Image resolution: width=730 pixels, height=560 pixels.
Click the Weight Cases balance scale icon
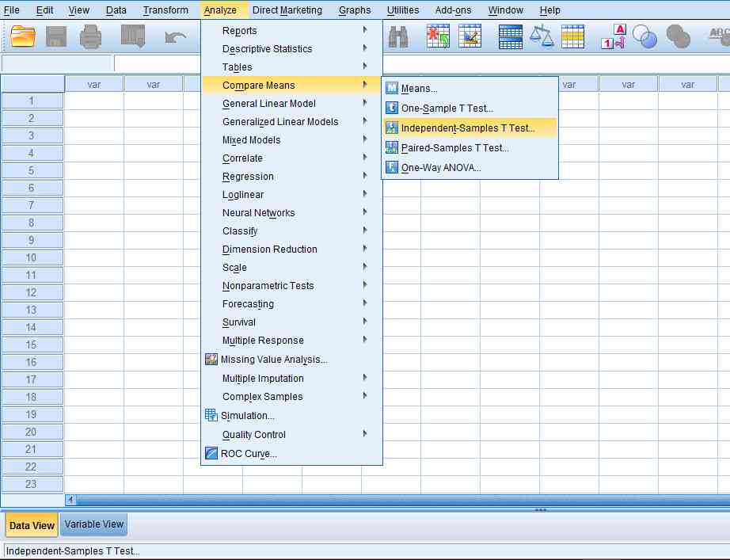click(542, 36)
